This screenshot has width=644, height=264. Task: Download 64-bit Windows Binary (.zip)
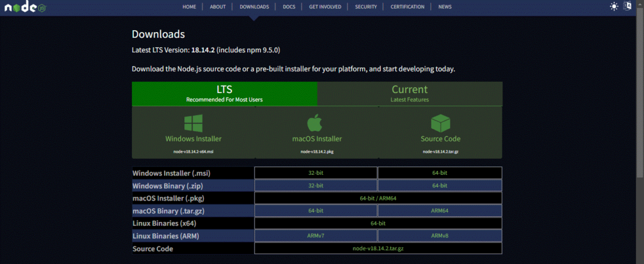click(440, 185)
